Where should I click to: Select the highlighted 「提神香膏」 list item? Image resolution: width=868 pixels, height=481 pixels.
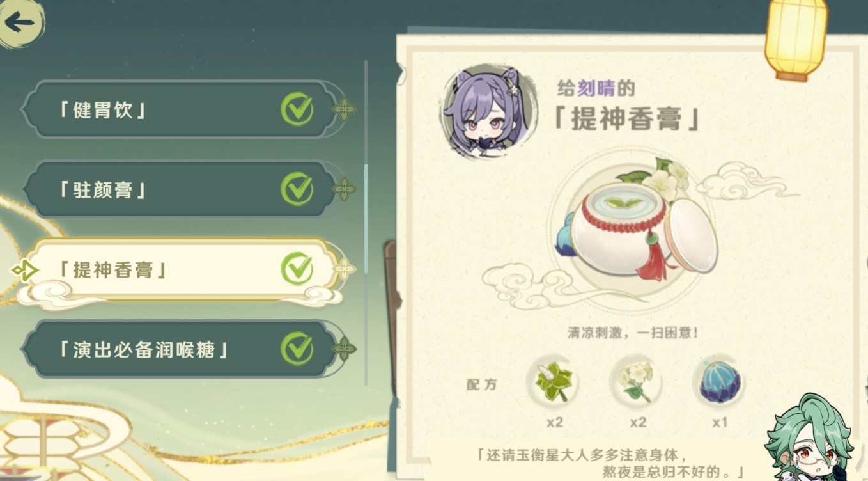(x=182, y=269)
